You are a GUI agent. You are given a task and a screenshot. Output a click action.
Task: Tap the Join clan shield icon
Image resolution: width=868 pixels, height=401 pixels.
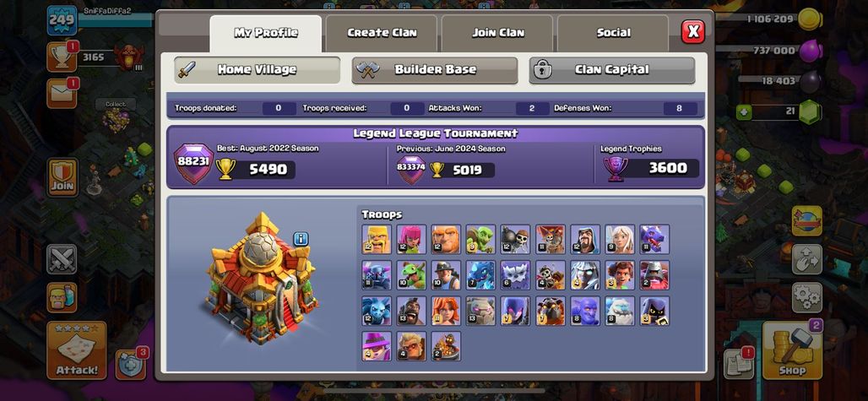click(x=62, y=177)
